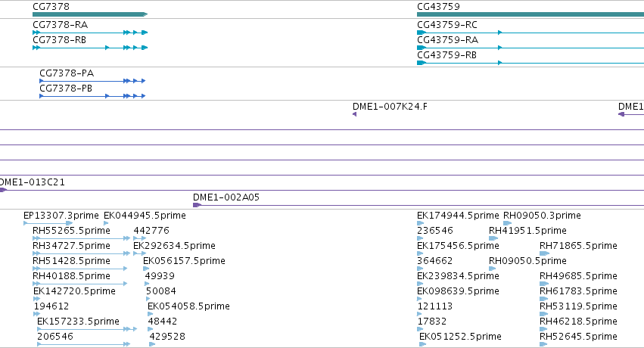Select the DME1-002A05 clone feature

coord(418,205)
